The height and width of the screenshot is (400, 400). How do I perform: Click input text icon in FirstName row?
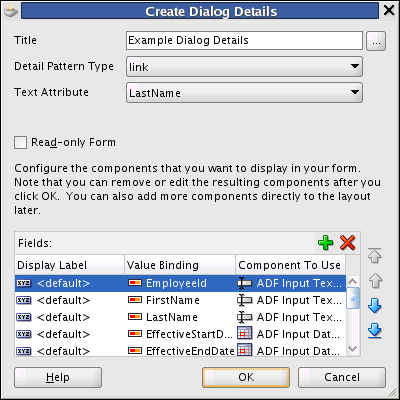click(244, 300)
